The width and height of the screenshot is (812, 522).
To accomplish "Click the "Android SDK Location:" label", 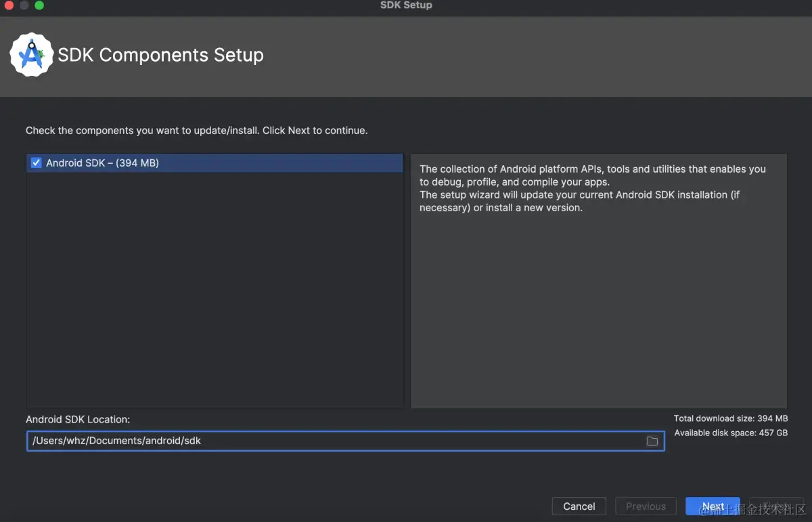I will pyautogui.click(x=78, y=420).
